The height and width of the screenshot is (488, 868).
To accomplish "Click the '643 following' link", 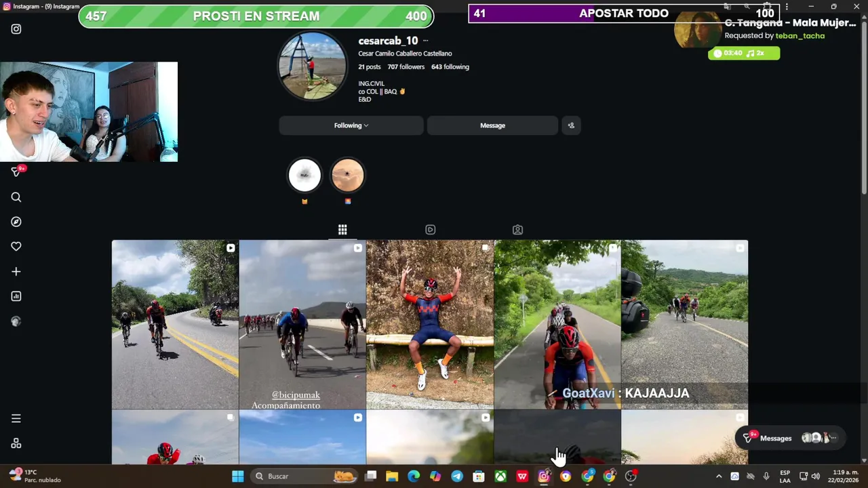I will coord(450,67).
